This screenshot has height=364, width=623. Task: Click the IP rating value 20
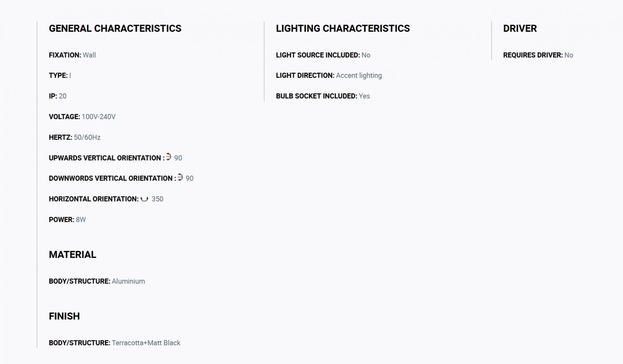[x=63, y=96]
